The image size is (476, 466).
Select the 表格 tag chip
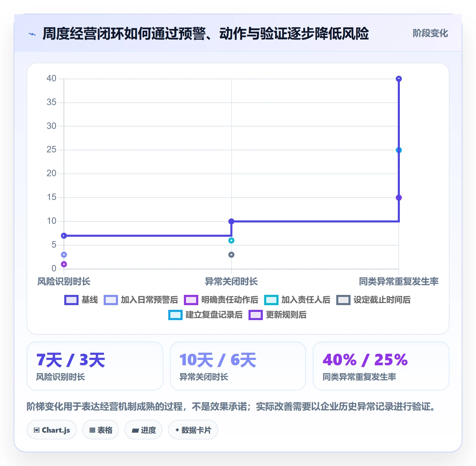(x=101, y=430)
